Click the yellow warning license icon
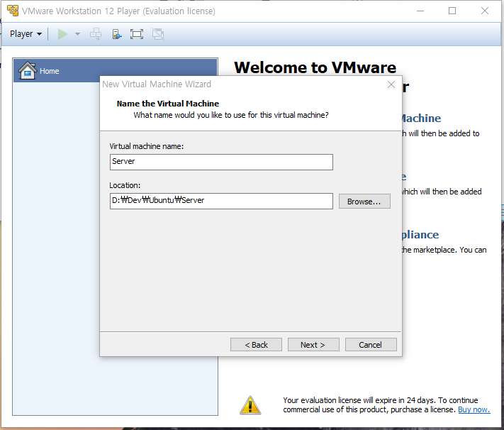Screen dimensions: 504x430 (250, 405)
